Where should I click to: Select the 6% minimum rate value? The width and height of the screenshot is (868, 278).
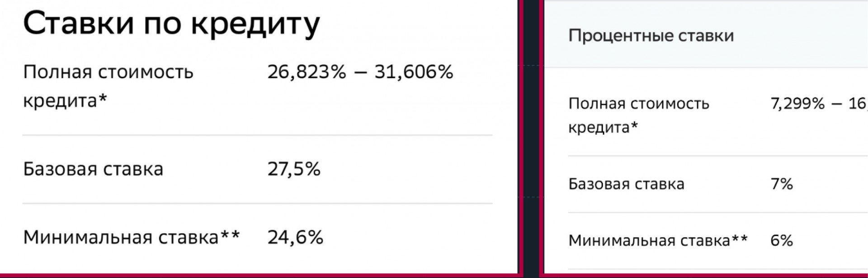pos(782,241)
